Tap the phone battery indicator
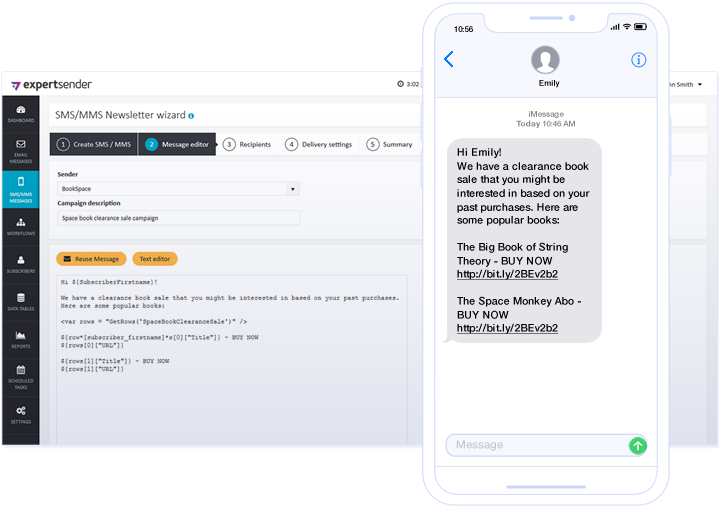The image size is (719, 508). [x=640, y=27]
